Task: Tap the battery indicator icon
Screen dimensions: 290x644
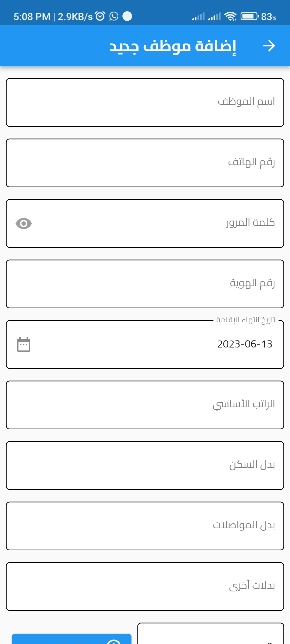Action: (x=249, y=16)
